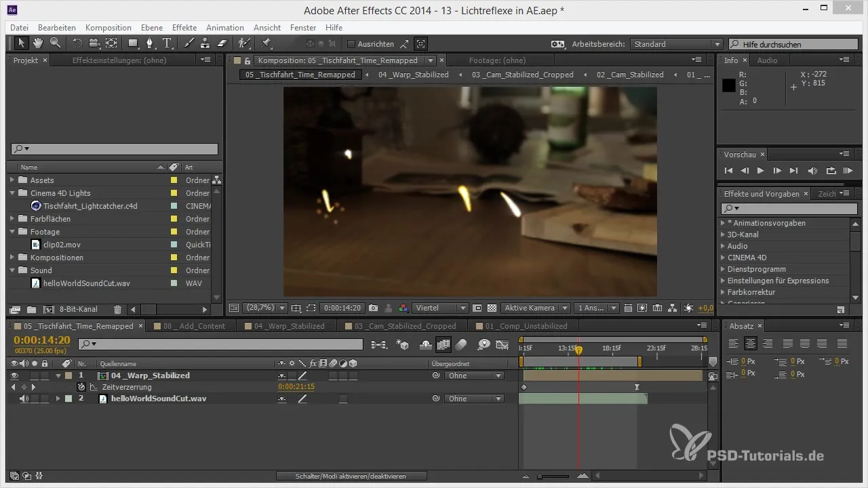Open the Aktive Kamera view dropdown
Screen dimensions: 868x488
(x=535, y=308)
